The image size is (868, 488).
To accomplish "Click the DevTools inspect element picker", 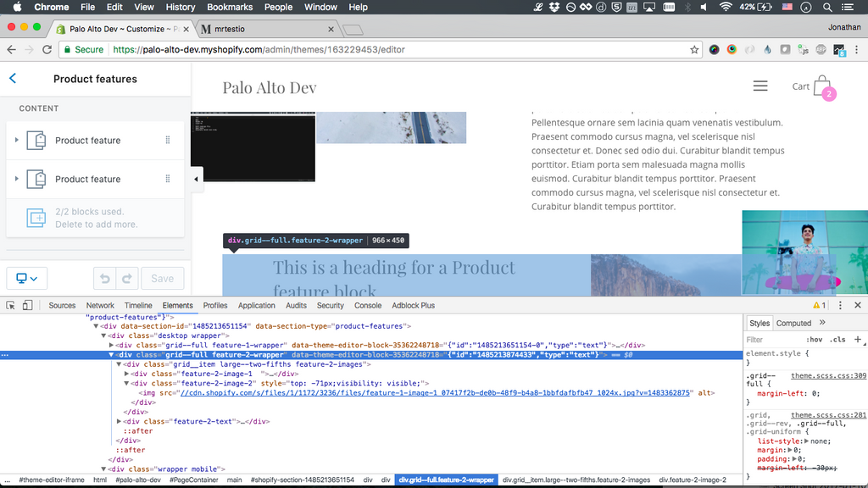I will coord(11,305).
